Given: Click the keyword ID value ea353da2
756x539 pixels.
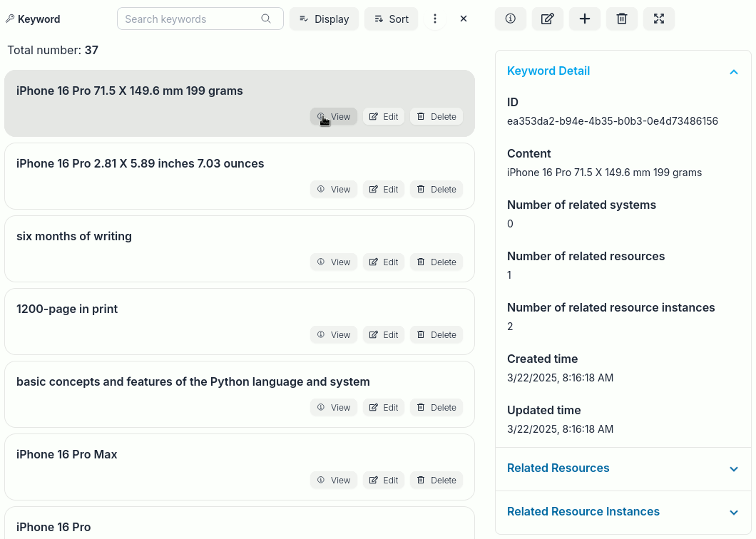Looking at the screenshot, I should [613, 121].
